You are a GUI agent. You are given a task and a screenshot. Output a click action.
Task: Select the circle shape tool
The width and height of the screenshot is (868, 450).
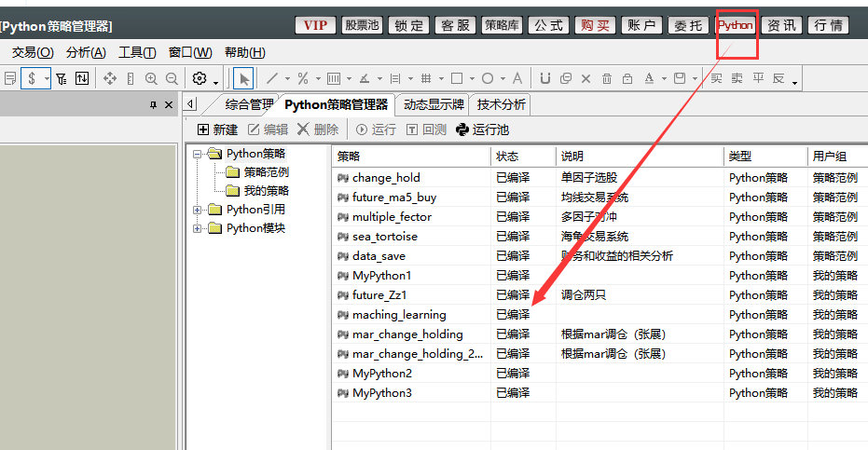487,78
